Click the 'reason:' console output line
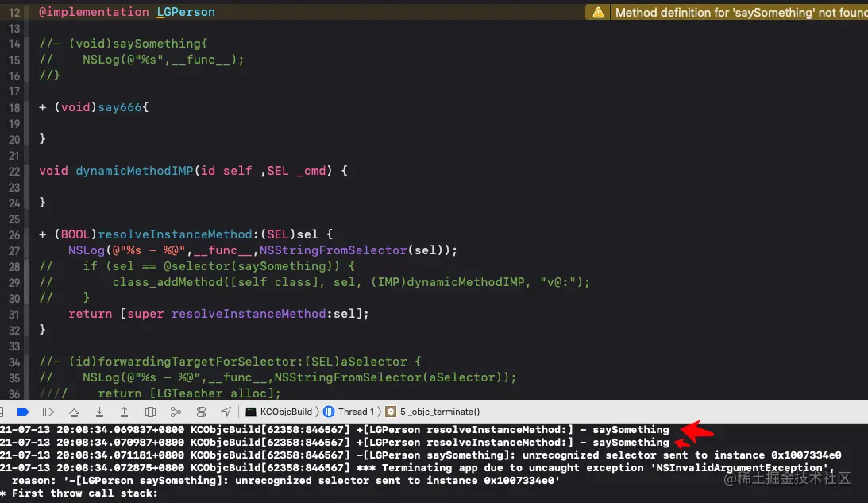Viewport: 868px width, 503px height. [286, 480]
